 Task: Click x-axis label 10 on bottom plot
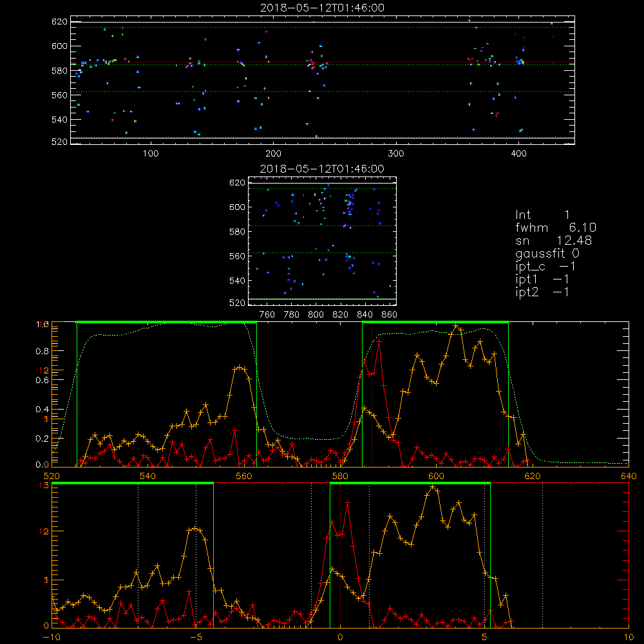point(629,637)
